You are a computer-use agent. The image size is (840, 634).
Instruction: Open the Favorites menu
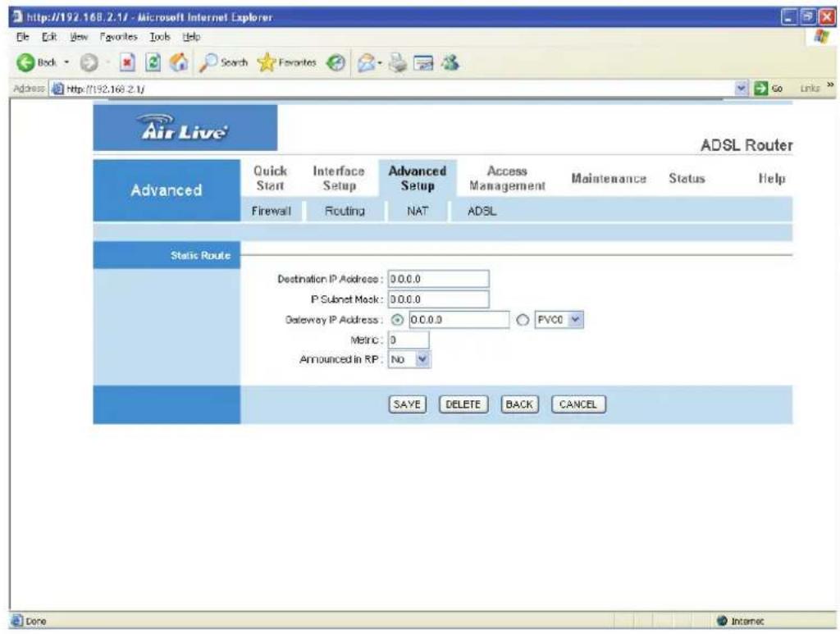pos(118,37)
